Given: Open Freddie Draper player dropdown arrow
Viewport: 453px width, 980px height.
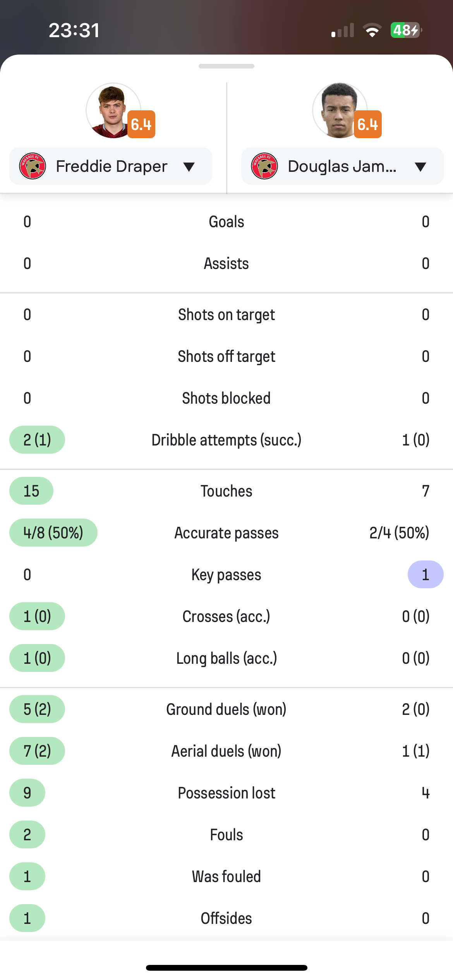Looking at the screenshot, I should tap(189, 167).
